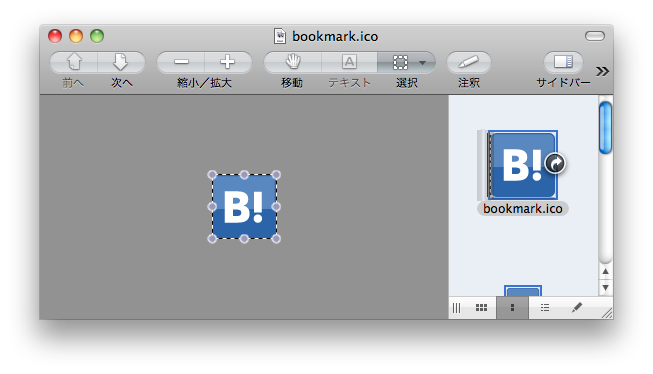653x374 pixels.
Task: Zoom out with the minus button
Action: tap(181, 62)
